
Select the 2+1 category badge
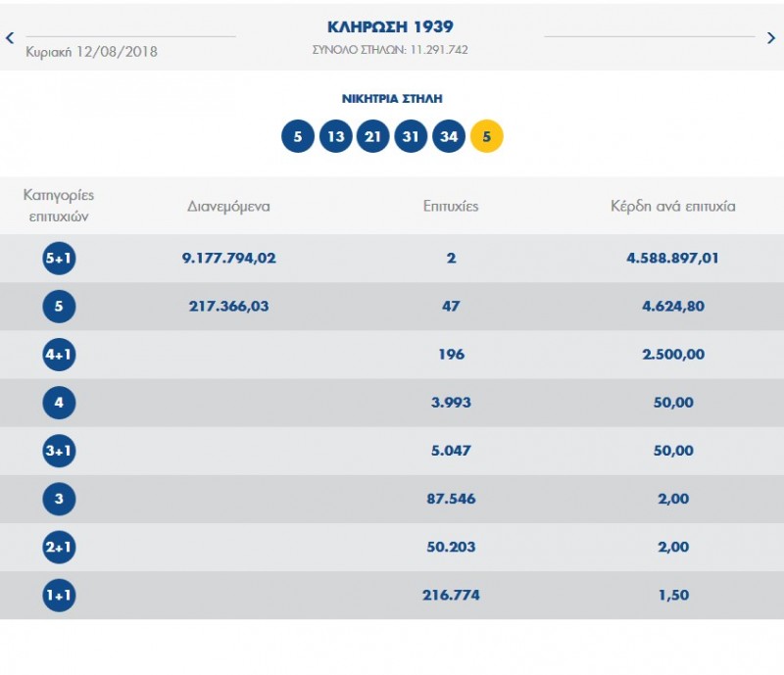(59, 547)
